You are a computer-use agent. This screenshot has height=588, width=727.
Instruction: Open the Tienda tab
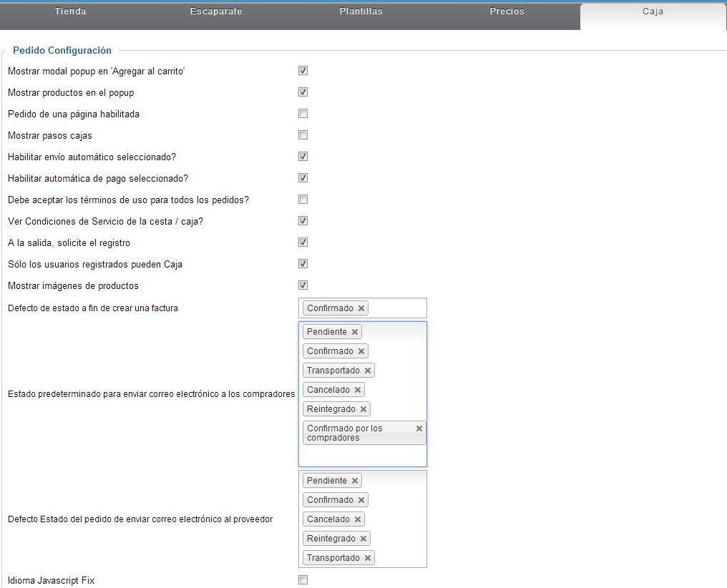pos(70,11)
